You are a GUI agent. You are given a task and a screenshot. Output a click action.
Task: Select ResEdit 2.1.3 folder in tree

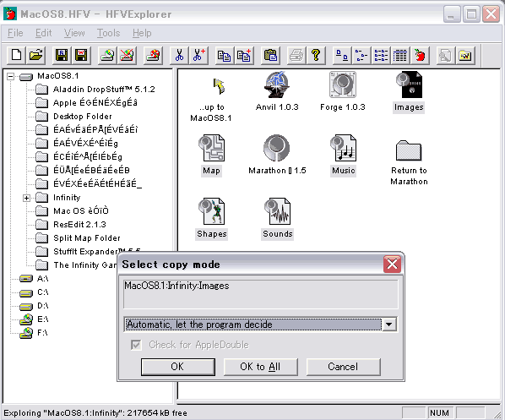coord(79,224)
